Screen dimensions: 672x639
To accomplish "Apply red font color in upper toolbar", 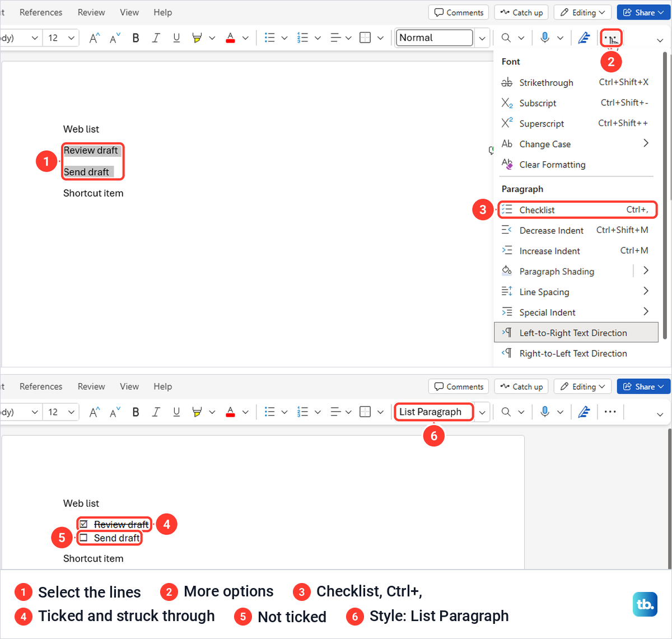I will [230, 38].
